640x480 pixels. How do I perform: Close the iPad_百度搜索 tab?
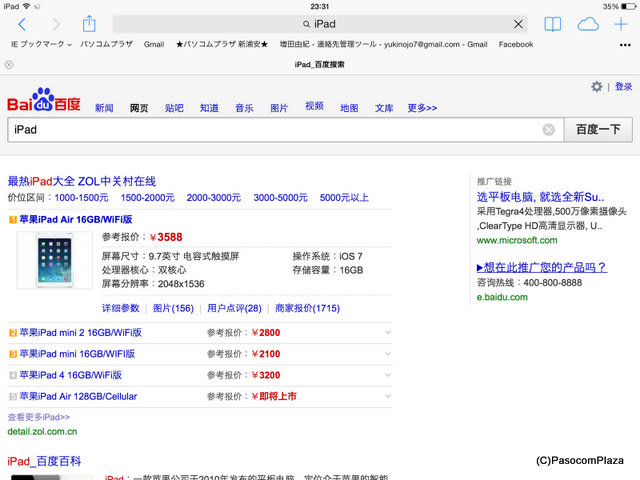[x=9, y=64]
